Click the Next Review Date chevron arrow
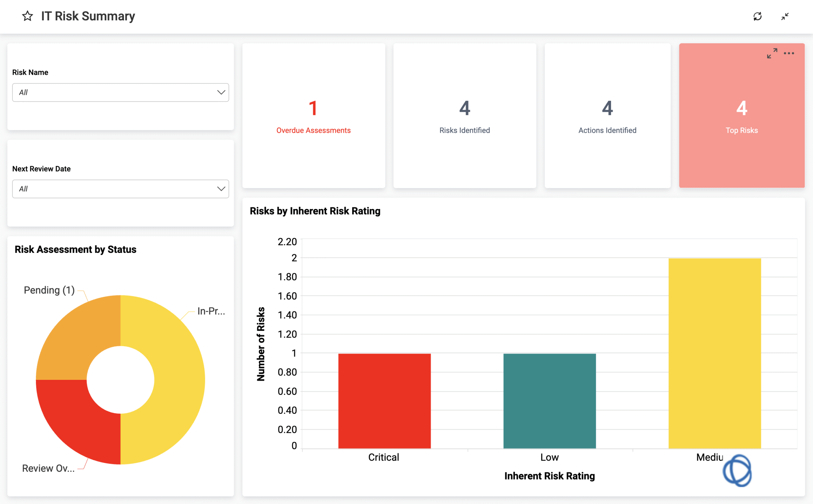The height and width of the screenshot is (504, 813). (221, 189)
